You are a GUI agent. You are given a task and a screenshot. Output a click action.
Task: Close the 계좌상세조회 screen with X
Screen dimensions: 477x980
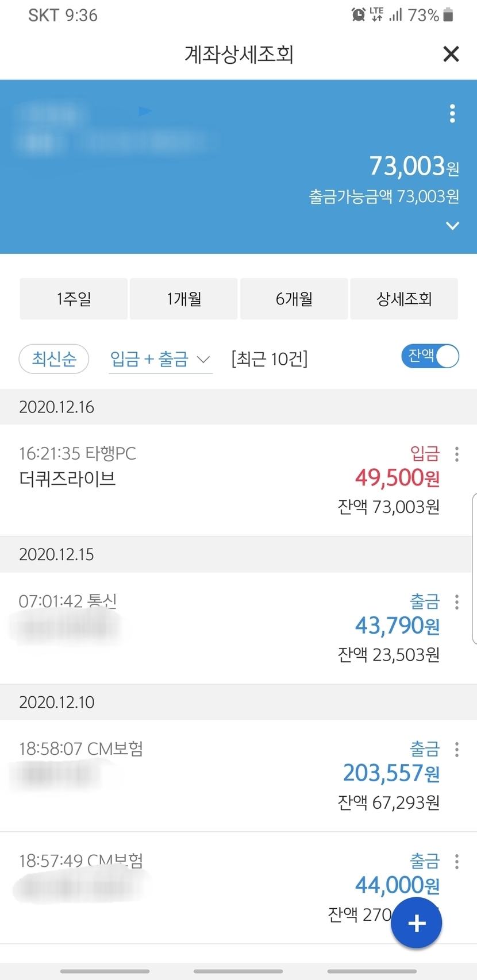point(451,54)
